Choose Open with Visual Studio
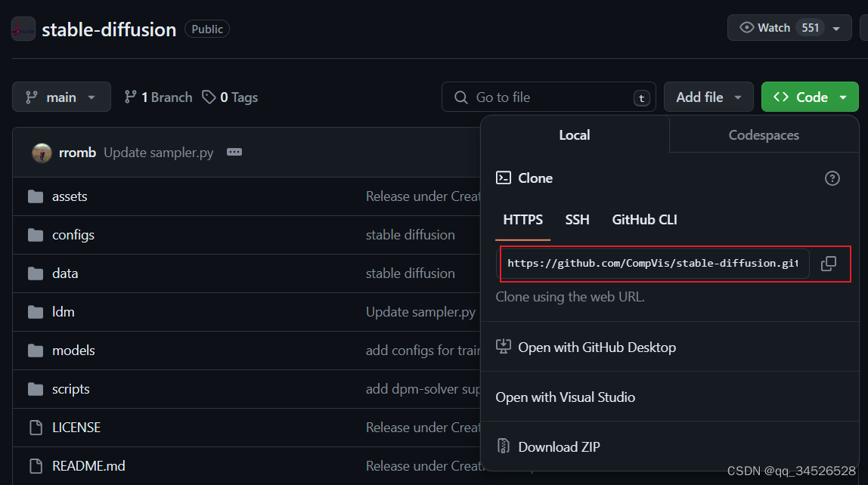This screenshot has width=868, height=485. coord(564,397)
